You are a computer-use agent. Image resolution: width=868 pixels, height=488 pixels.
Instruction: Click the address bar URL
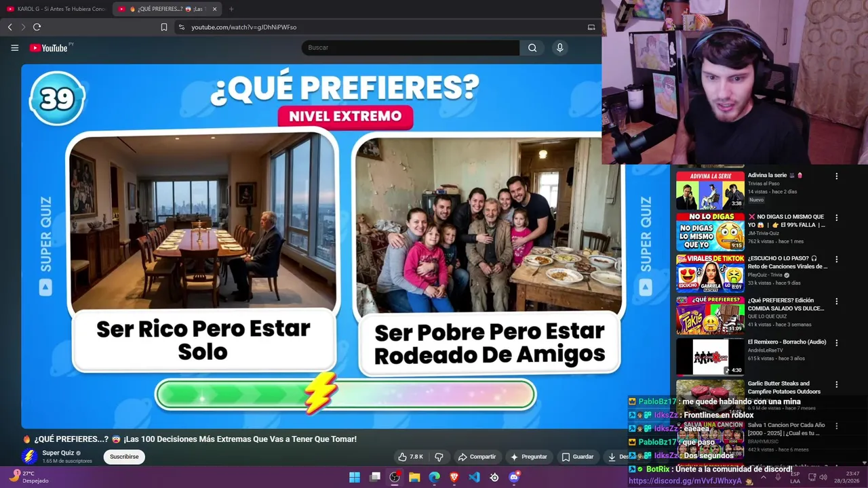(x=243, y=27)
